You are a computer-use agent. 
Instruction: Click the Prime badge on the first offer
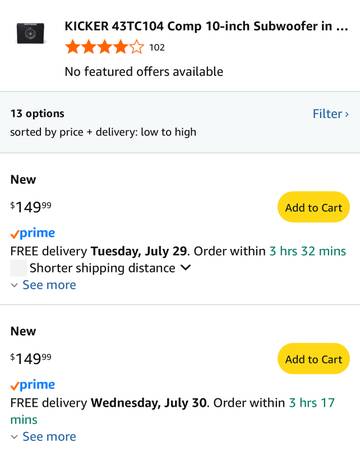pos(33,233)
